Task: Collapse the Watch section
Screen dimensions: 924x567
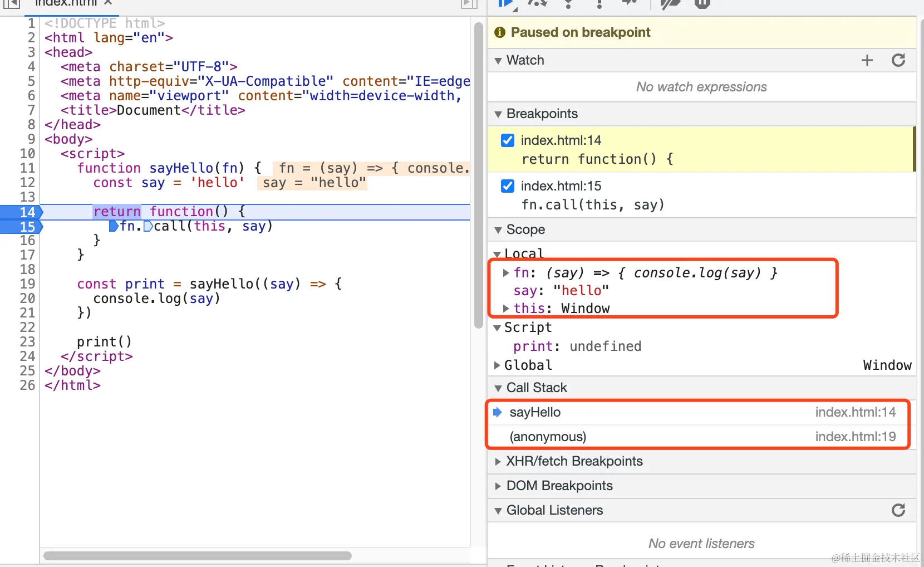Action: pyautogui.click(x=498, y=60)
